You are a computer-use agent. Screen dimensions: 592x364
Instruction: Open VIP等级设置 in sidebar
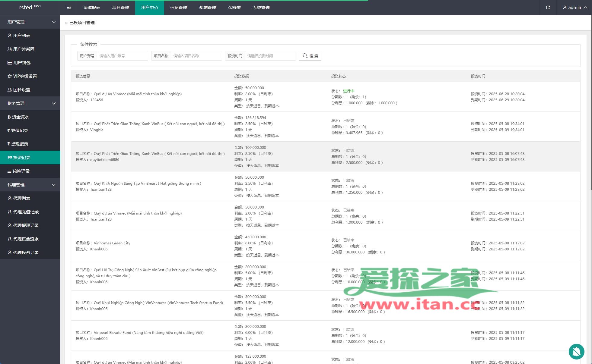click(x=30, y=76)
